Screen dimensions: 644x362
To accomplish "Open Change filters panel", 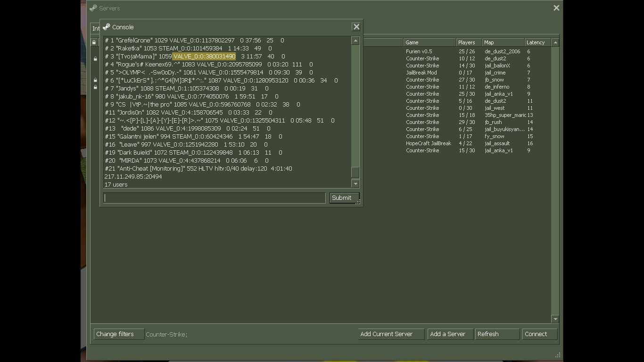I will point(119,334).
